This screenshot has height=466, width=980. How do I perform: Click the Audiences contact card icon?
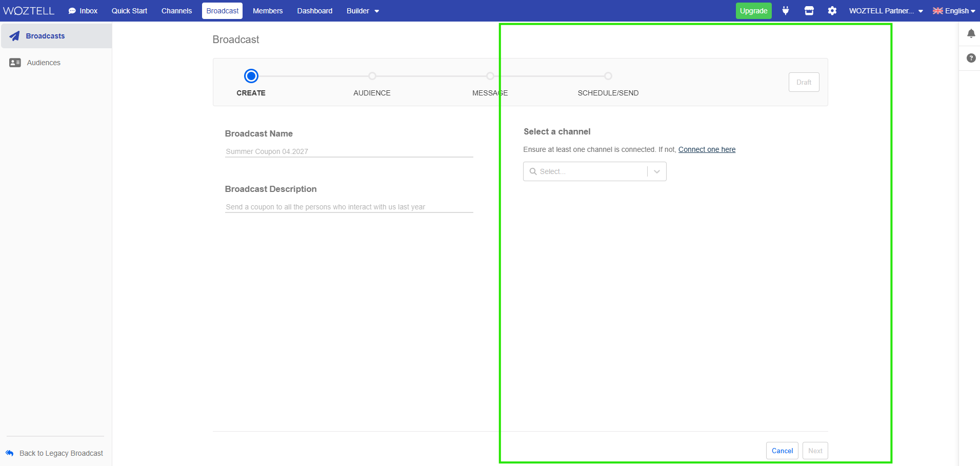click(x=15, y=63)
